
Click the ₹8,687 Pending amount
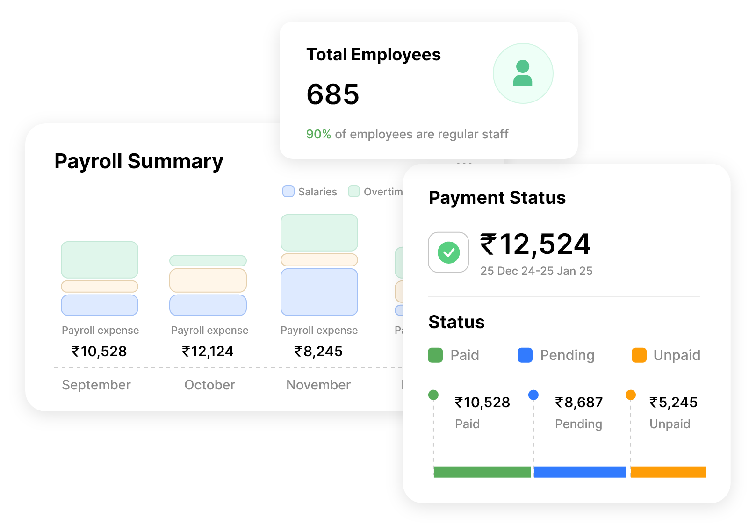click(579, 402)
